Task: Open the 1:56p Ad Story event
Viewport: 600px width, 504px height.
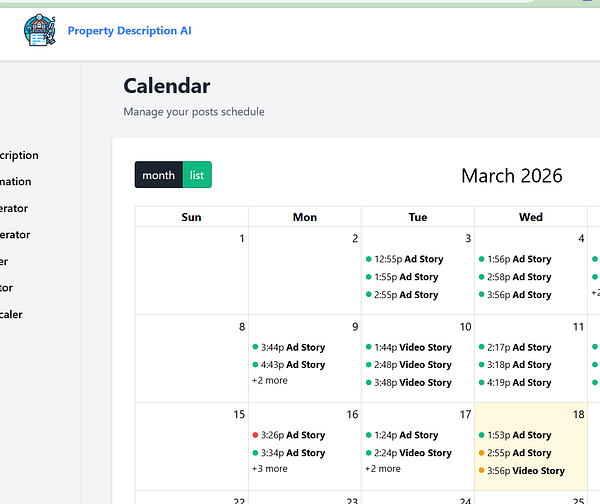Action: pyautogui.click(x=515, y=259)
